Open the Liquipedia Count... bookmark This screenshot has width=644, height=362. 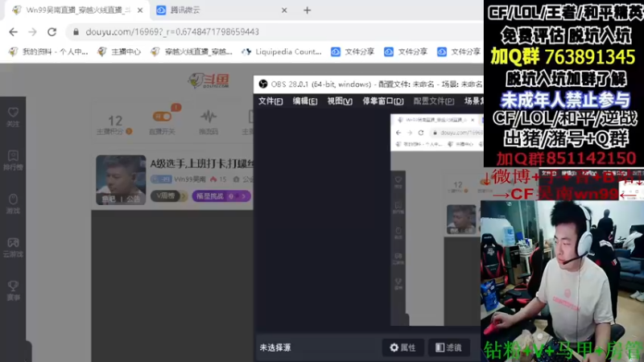(282, 51)
